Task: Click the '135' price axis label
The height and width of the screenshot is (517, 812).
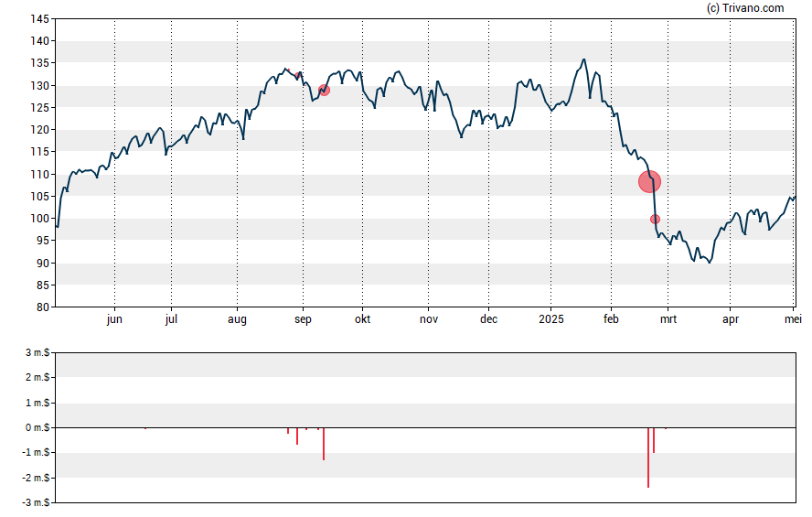Action: click(40, 63)
